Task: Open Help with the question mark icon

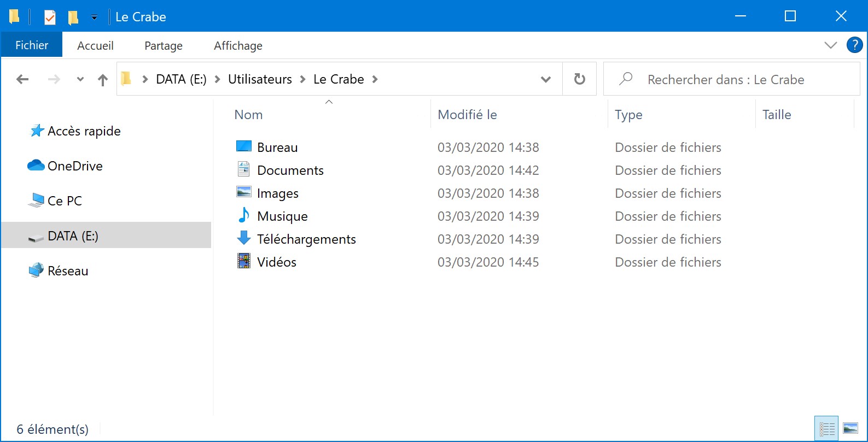Action: pyautogui.click(x=854, y=45)
